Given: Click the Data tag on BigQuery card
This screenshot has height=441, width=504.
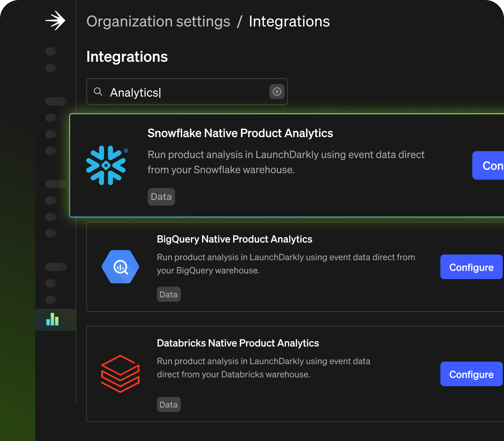Looking at the screenshot, I should (x=169, y=294).
